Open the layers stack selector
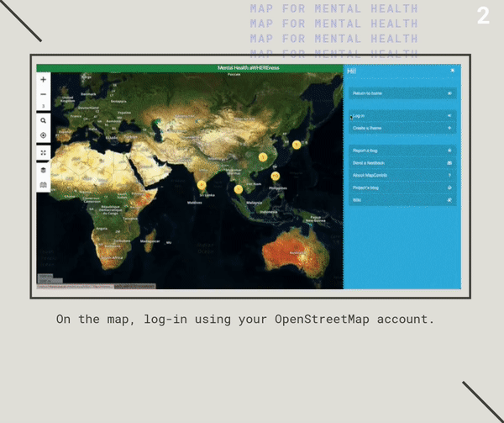This screenshot has width=504, height=423. [44, 170]
